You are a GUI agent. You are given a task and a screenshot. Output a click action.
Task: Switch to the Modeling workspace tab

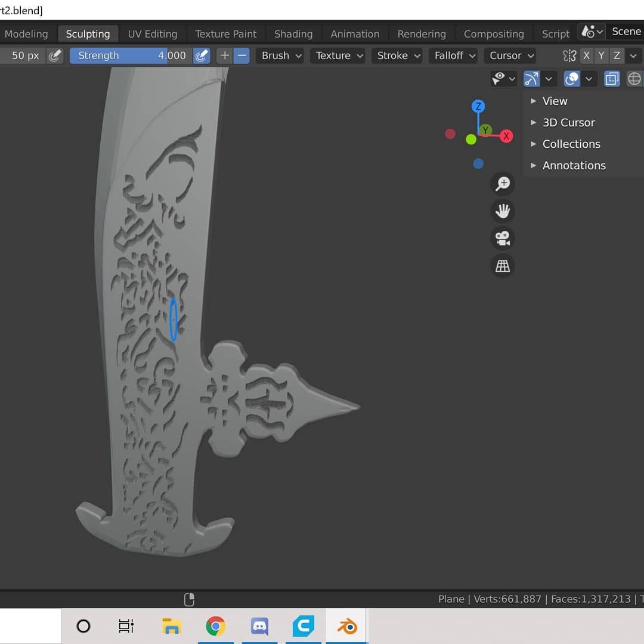click(x=26, y=33)
